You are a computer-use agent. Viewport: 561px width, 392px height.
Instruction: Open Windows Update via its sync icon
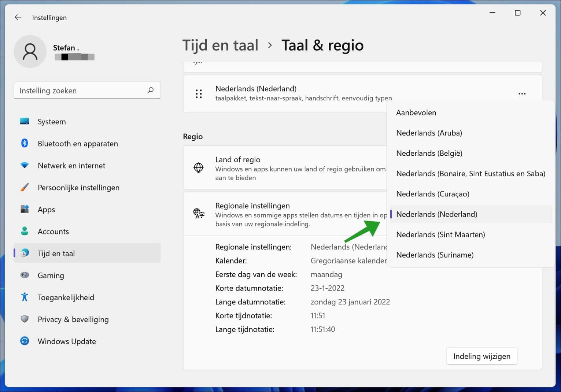point(24,341)
